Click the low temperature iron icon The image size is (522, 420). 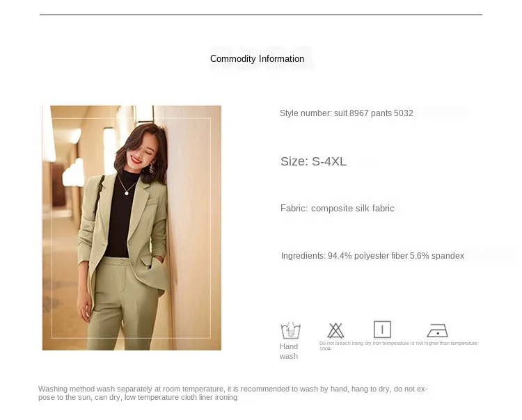(x=437, y=330)
